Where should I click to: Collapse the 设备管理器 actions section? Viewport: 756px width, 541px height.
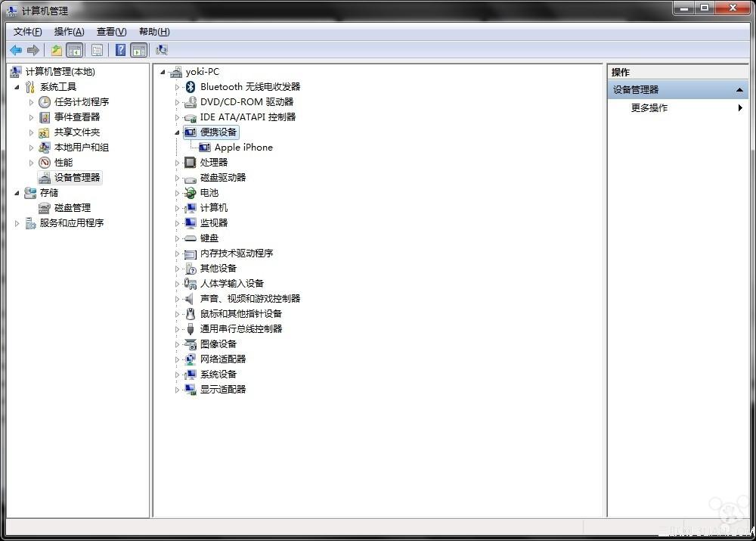point(739,90)
